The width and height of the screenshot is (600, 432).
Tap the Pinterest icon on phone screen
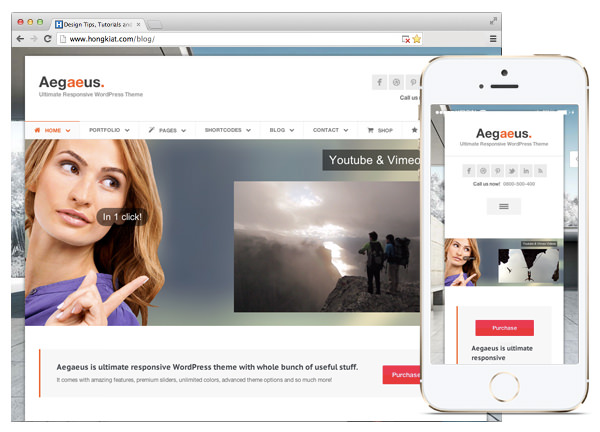[x=496, y=170]
